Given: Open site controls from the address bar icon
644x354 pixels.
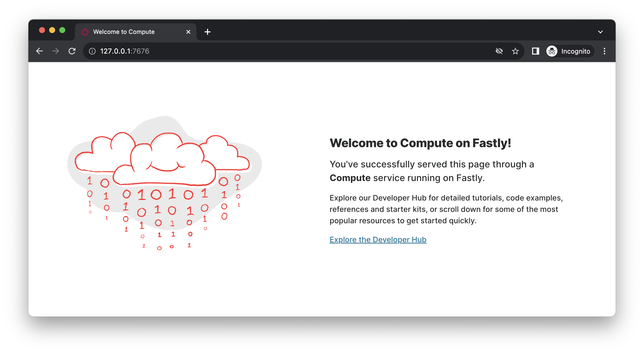Looking at the screenshot, I should pyautogui.click(x=92, y=51).
